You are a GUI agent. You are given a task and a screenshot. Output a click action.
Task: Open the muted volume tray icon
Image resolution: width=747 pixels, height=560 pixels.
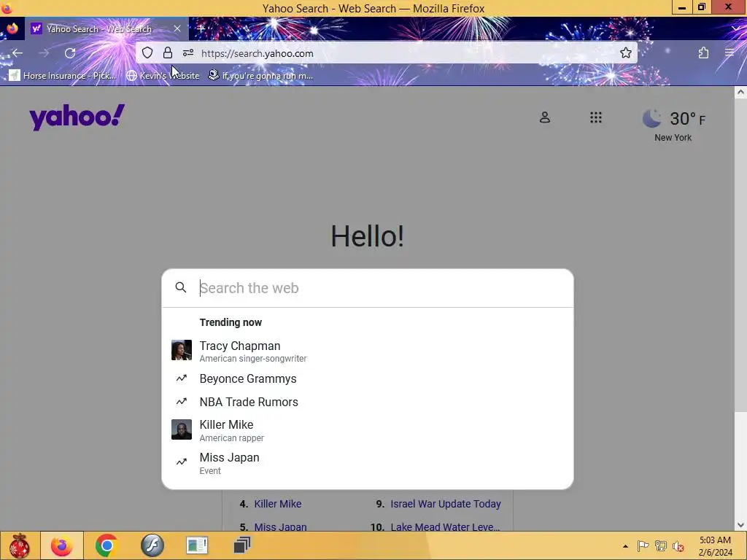678,546
